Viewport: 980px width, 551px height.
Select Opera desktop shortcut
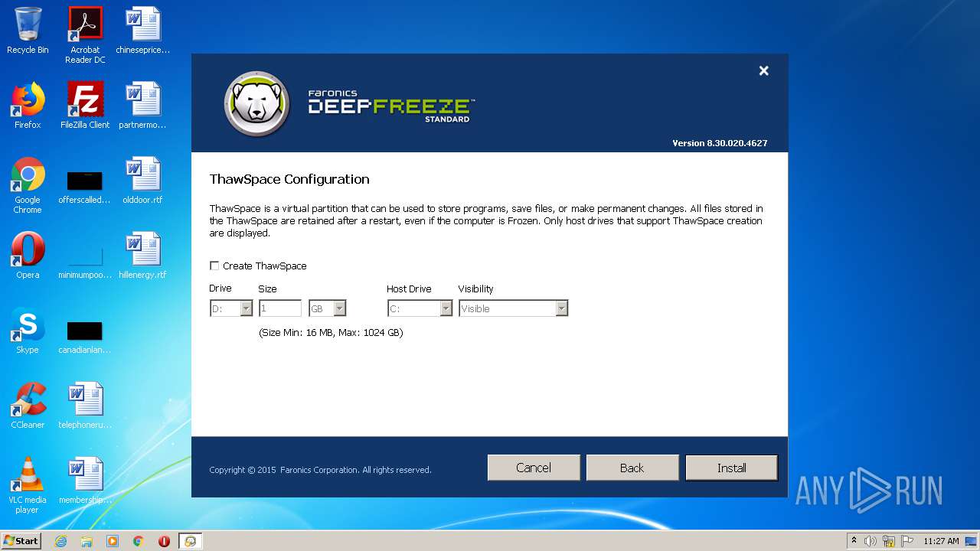click(28, 256)
